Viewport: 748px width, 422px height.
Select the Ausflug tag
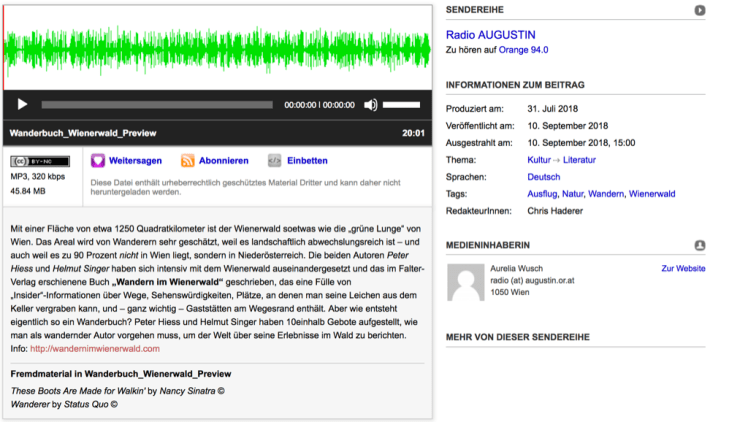click(544, 194)
